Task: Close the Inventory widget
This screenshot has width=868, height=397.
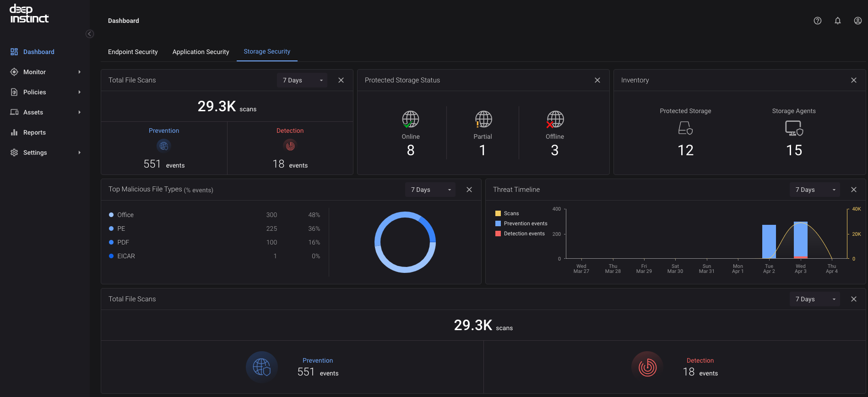Action: (x=854, y=80)
